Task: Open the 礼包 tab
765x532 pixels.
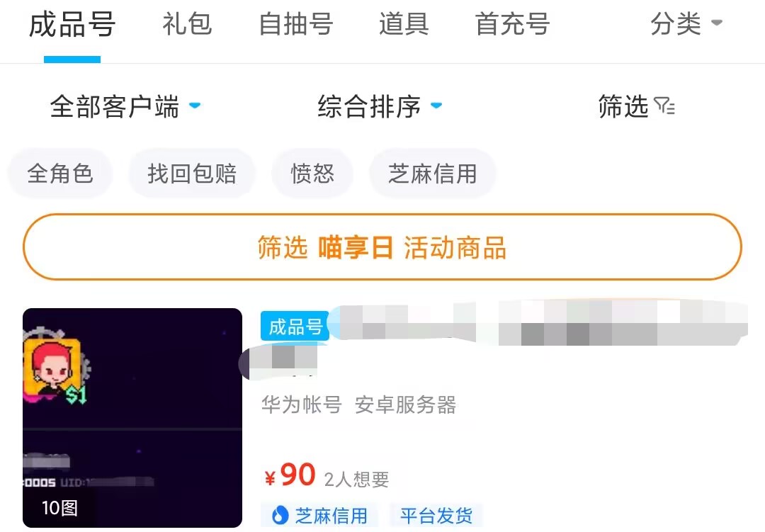Action: tap(187, 26)
